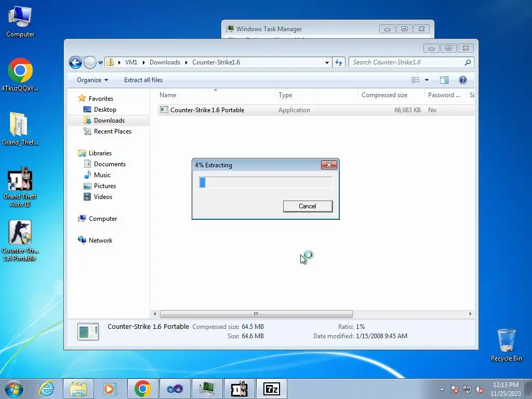
Task: Select the Counter-Strike 1.6 Portable file row
Action: (x=316, y=110)
